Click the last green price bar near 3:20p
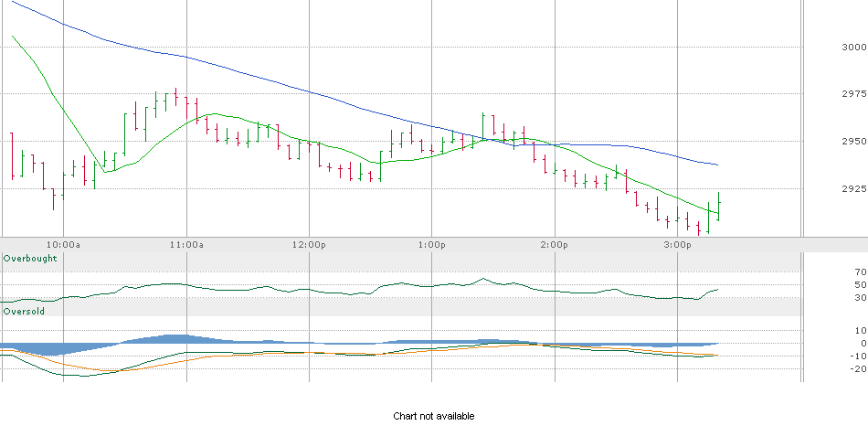Image resolution: width=868 pixels, height=447 pixels. 718,206
